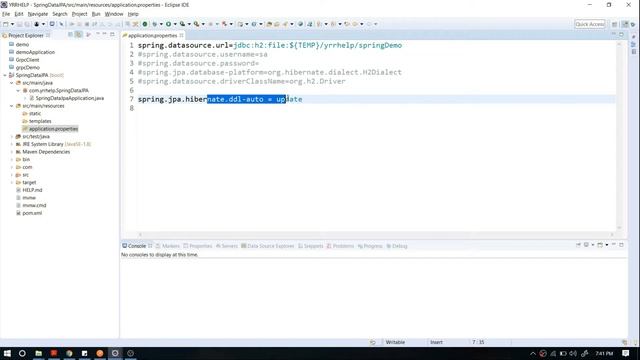Open the Window menu
640x360 pixels.
pos(113,14)
